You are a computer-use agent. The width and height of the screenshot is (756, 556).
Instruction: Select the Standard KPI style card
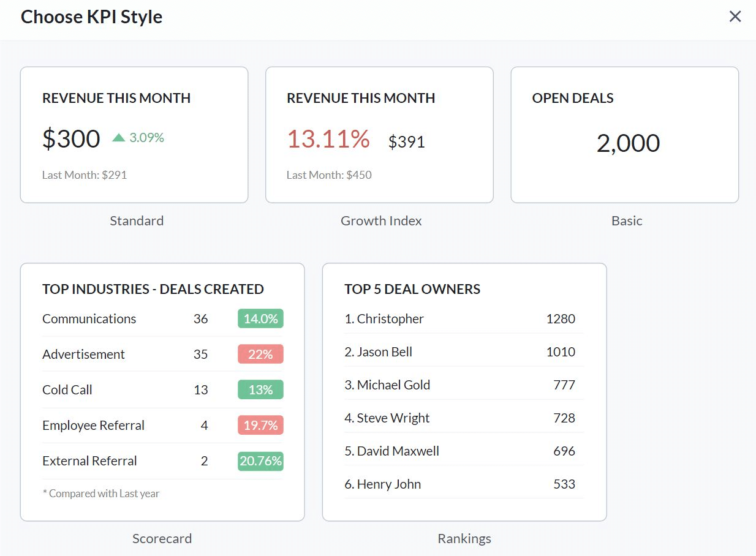pos(134,135)
